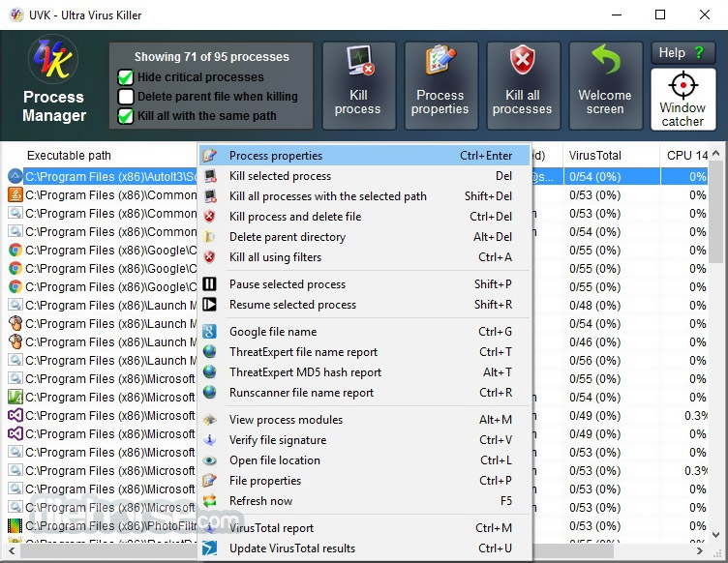Click the Kill all processes shield icon

pos(523,60)
